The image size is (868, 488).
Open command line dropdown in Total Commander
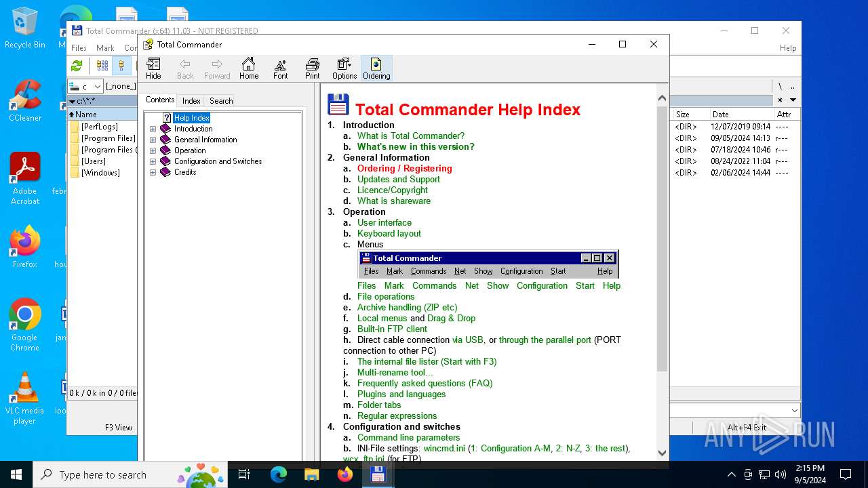(x=794, y=411)
